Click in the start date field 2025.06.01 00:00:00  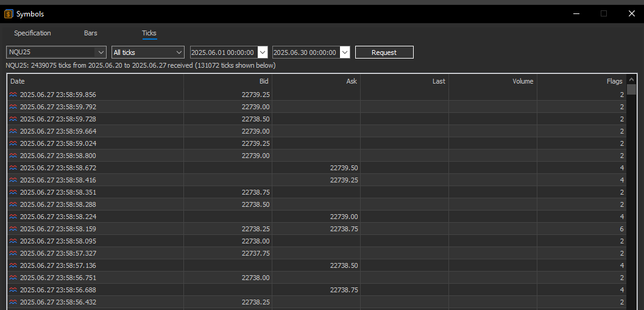coord(224,52)
